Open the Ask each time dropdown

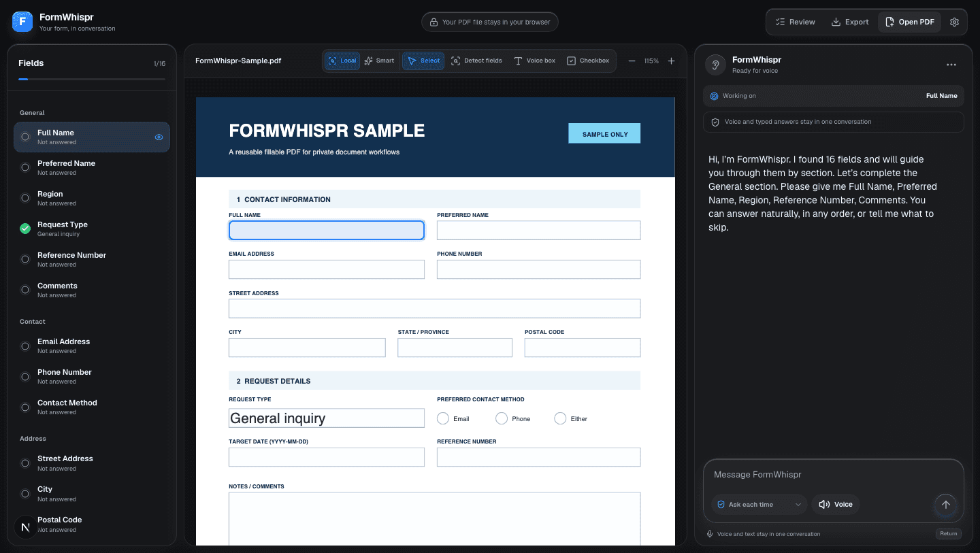(759, 505)
